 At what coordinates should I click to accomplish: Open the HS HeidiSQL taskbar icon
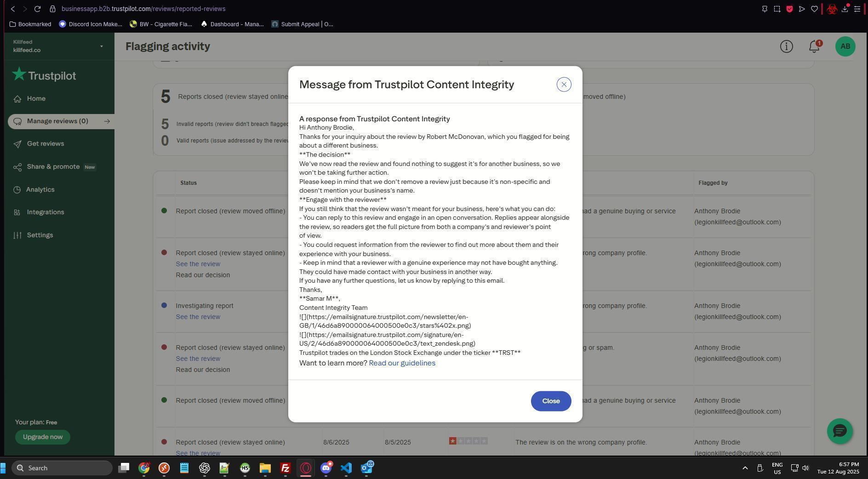click(245, 468)
